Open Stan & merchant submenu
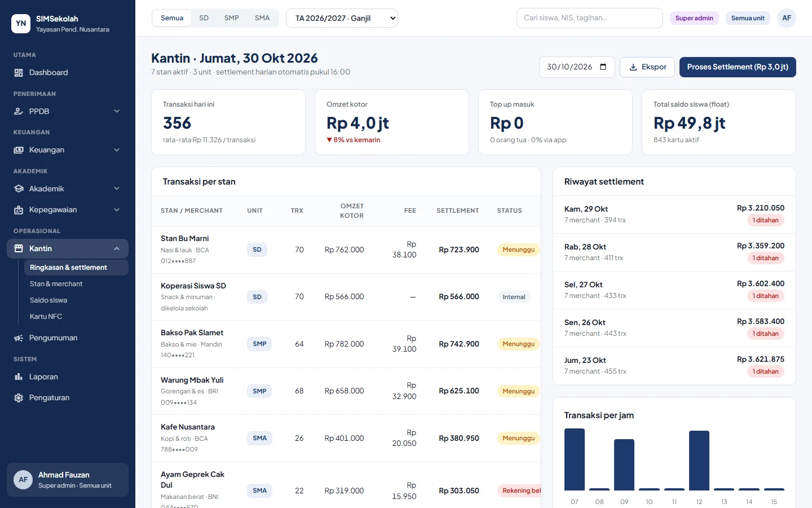Screen dimensions: 812x508 (x=76, y=284)
